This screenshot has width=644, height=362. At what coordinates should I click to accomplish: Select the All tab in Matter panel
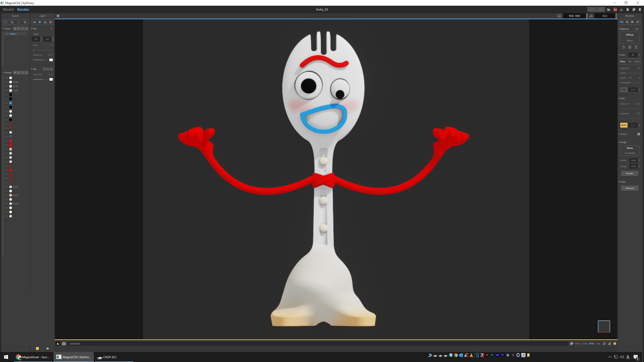pos(622,22)
